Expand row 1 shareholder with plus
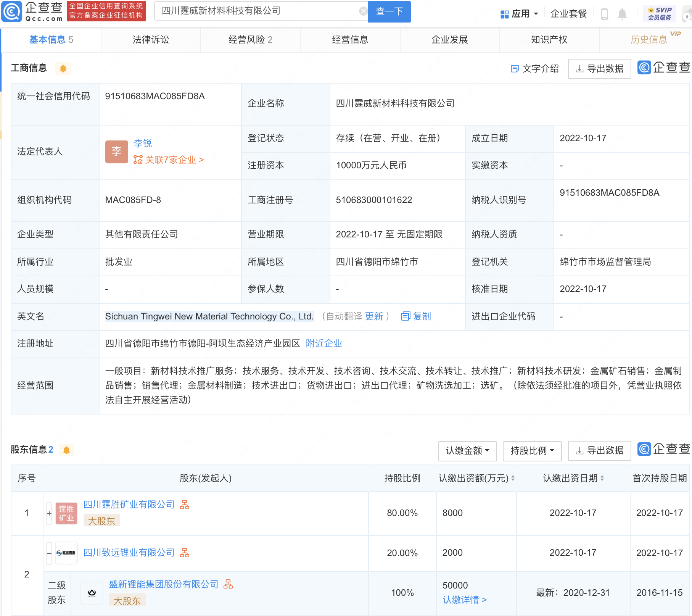 coord(49,513)
